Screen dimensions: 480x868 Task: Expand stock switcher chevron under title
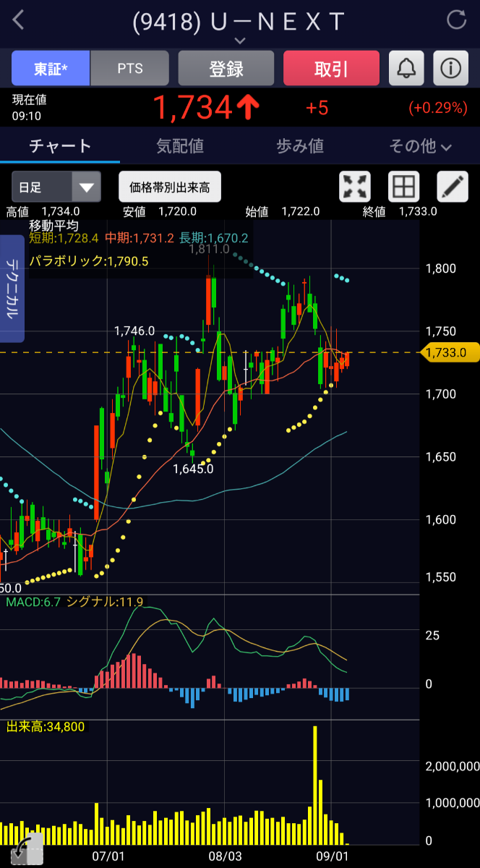click(x=240, y=41)
